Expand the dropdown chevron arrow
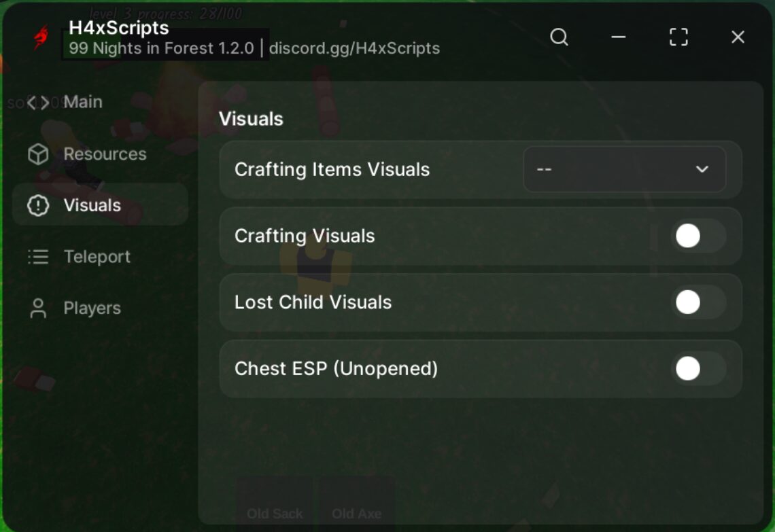 point(702,169)
